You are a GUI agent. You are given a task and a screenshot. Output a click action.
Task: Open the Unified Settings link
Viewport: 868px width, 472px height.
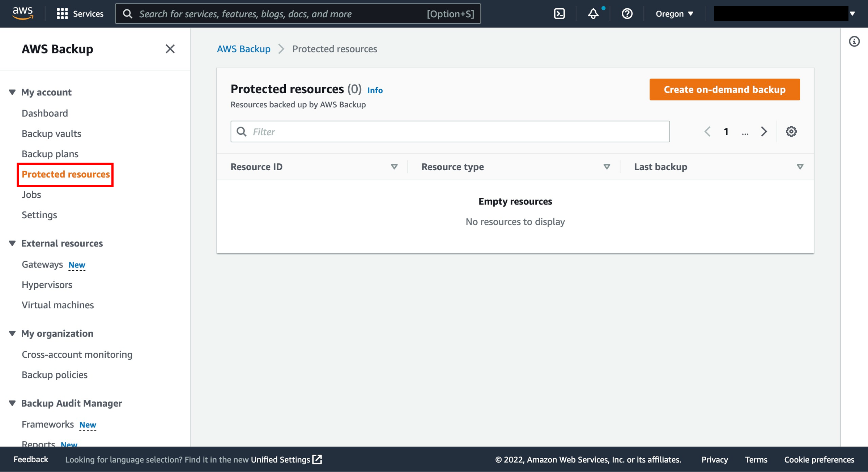pyautogui.click(x=280, y=459)
